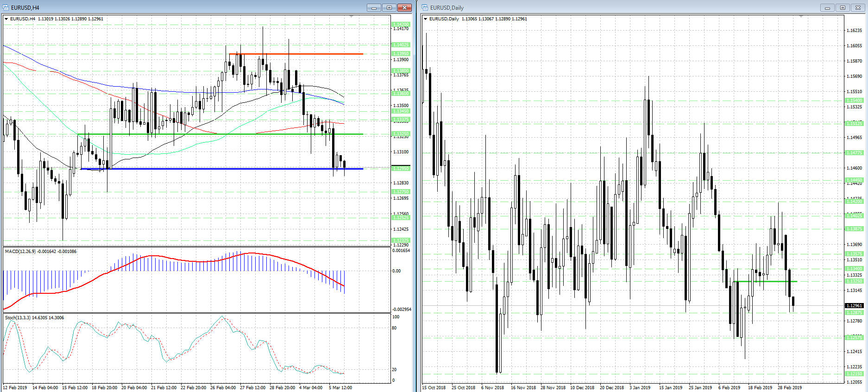The image size is (868, 392).
Task: Click the 1.13400 price label on Daily chart
Action: click(x=855, y=269)
